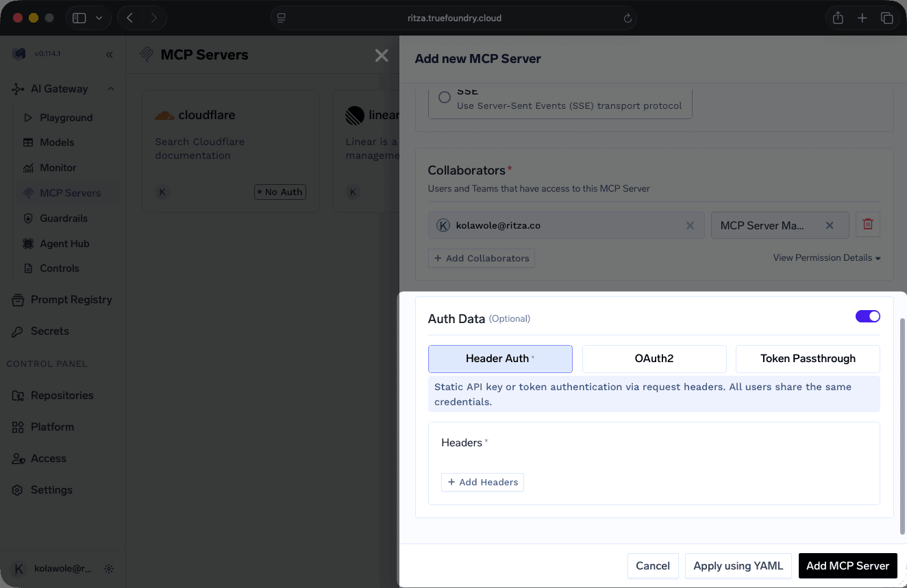
Task: Switch to the OAuth2 tab
Action: [x=654, y=358]
